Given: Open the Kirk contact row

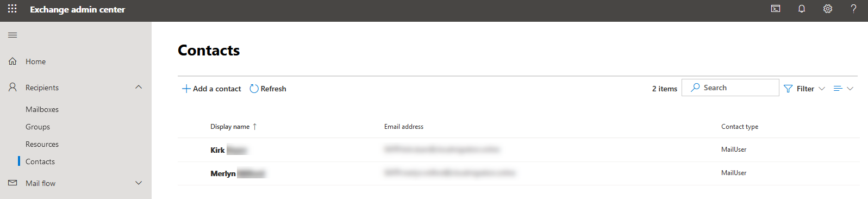Looking at the screenshot, I should pos(519,150).
